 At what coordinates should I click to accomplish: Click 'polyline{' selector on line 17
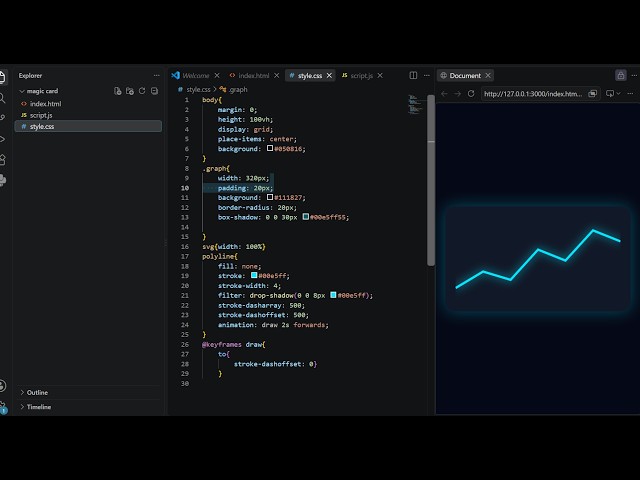tap(220, 256)
